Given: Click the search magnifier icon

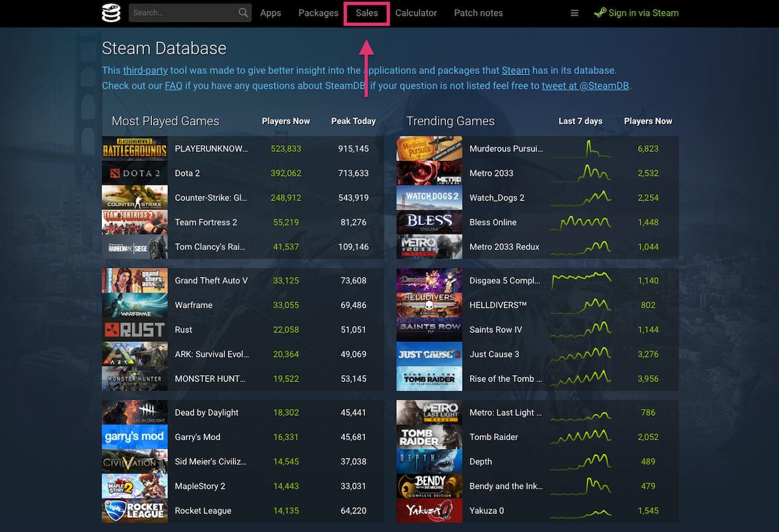Looking at the screenshot, I should point(243,12).
